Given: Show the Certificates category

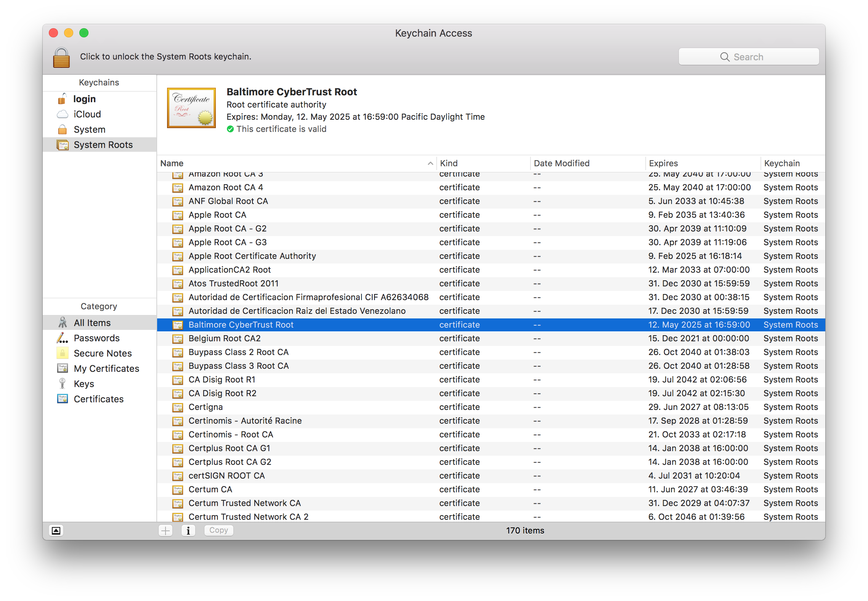Looking at the screenshot, I should pyautogui.click(x=100, y=399).
